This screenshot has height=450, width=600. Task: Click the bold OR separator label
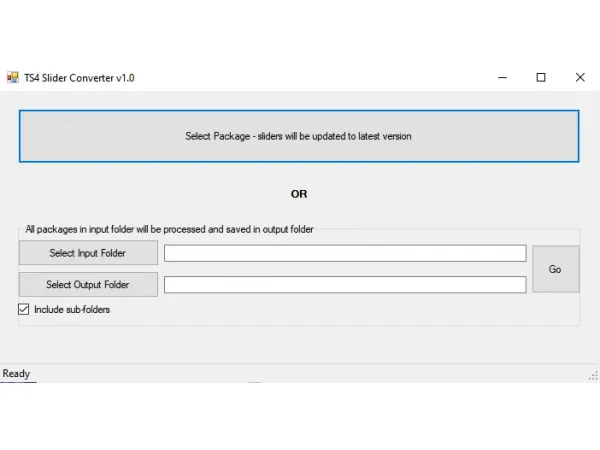click(x=299, y=194)
